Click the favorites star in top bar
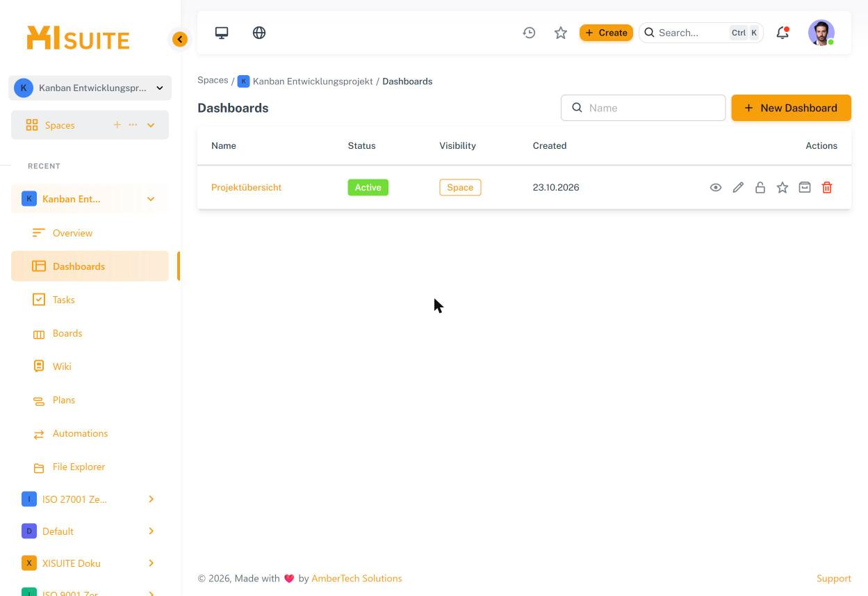The image size is (868, 596). tap(561, 33)
